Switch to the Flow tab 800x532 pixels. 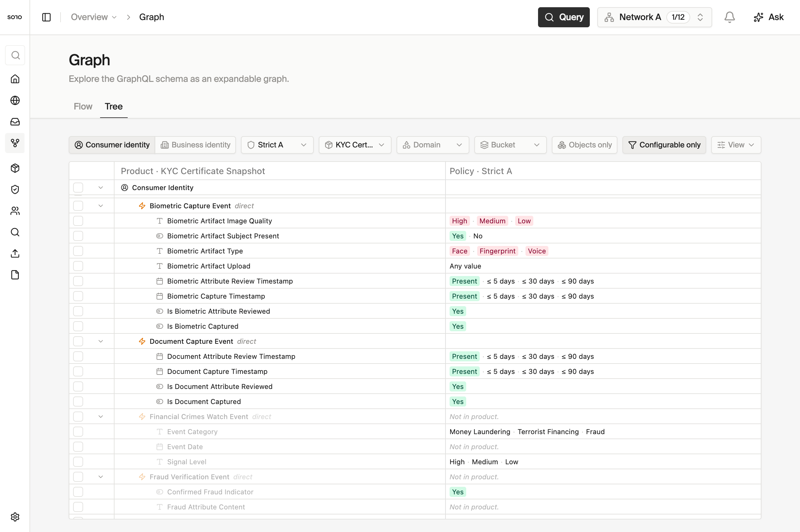[x=83, y=107]
